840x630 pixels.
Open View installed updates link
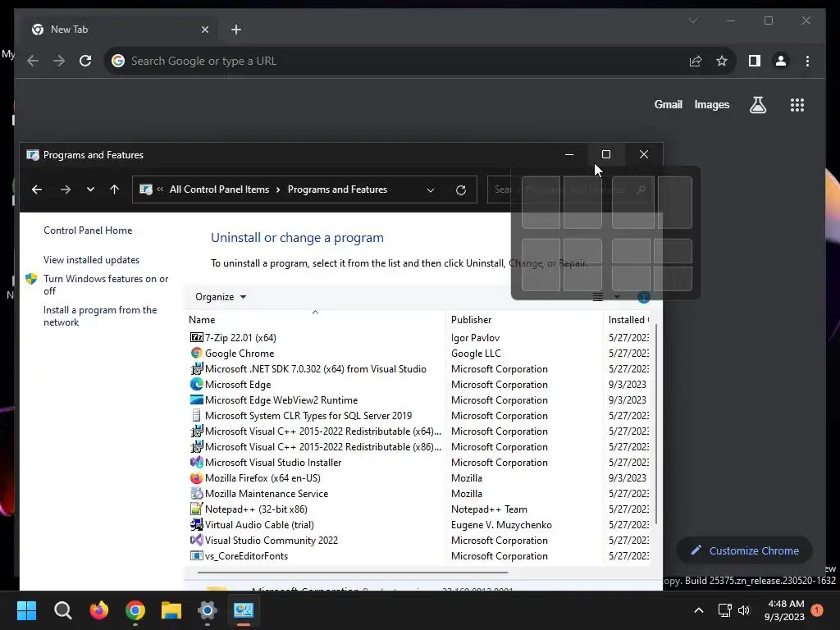(x=92, y=260)
